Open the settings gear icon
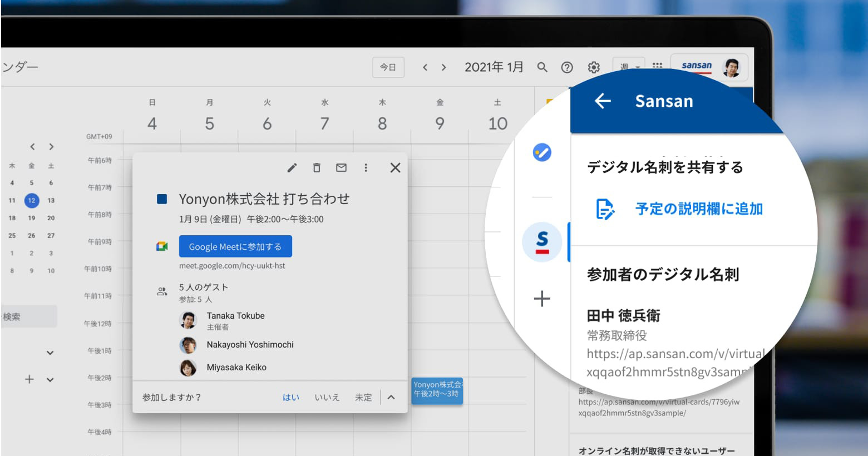868x456 pixels. [594, 67]
